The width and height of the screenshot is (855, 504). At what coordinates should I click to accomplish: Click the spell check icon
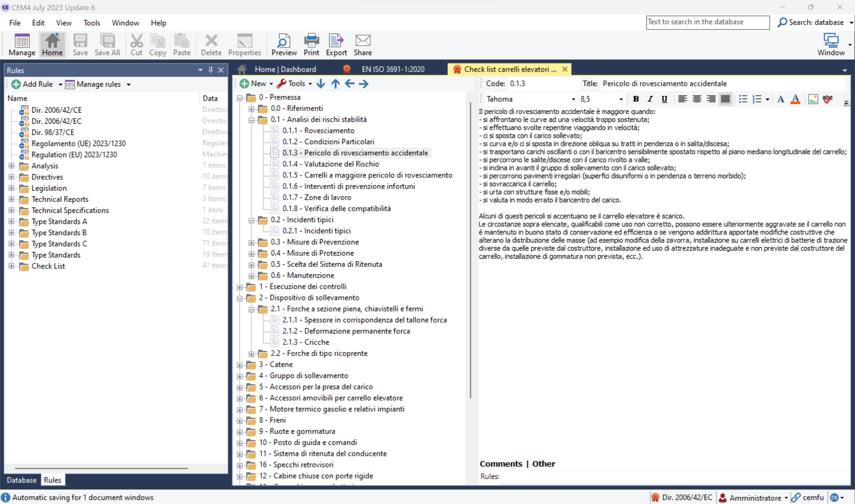tap(827, 99)
